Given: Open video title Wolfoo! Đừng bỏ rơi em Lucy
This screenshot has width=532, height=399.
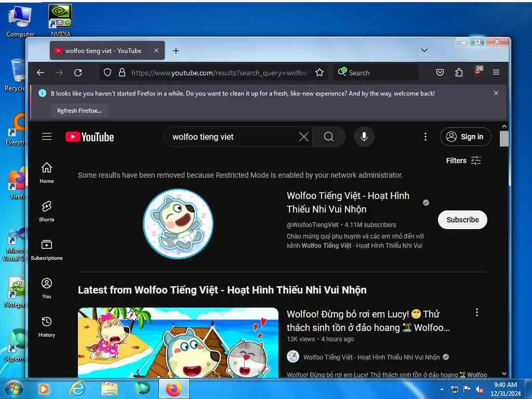Looking at the screenshot, I should click(x=368, y=321).
